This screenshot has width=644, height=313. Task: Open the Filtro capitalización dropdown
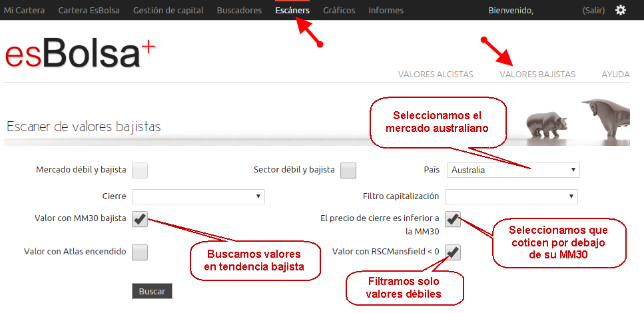pyautogui.click(x=511, y=196)
